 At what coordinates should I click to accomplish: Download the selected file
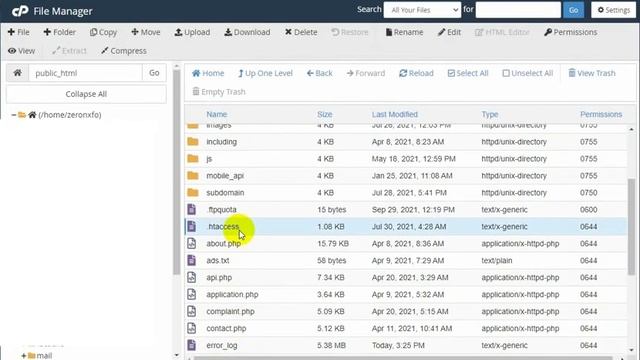click(x=247, y=32)
